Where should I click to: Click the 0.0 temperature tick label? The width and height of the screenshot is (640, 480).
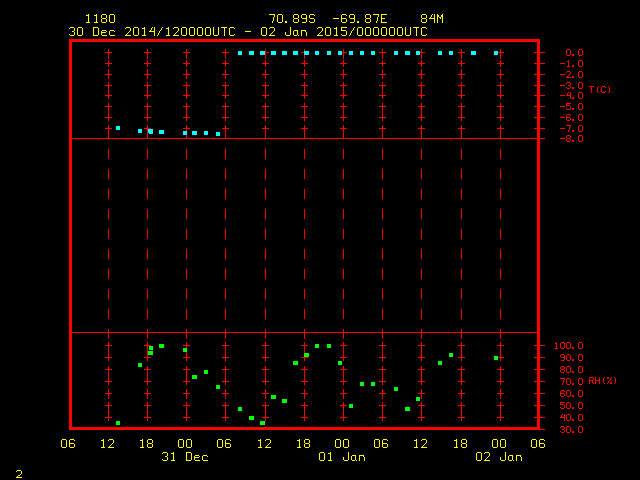574,52
